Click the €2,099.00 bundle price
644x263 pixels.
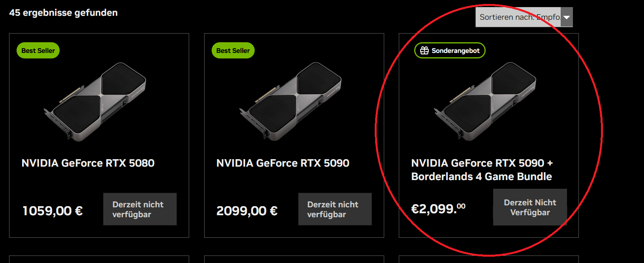click(438, 209)
